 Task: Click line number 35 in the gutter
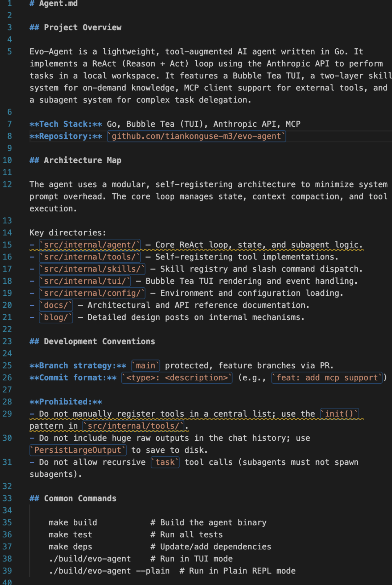tap(7, 523)
